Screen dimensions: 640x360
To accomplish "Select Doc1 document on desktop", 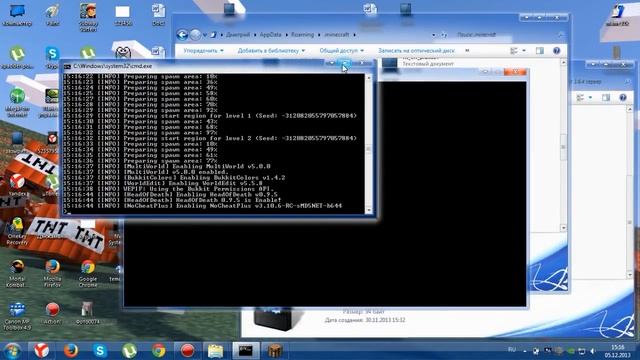I will [x=158, y=16].
